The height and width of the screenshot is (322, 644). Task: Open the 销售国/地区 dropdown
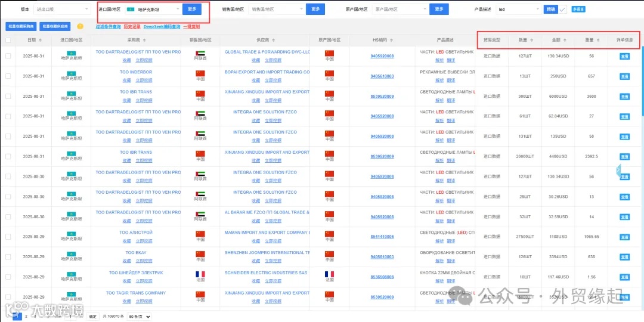pos(276,9)
